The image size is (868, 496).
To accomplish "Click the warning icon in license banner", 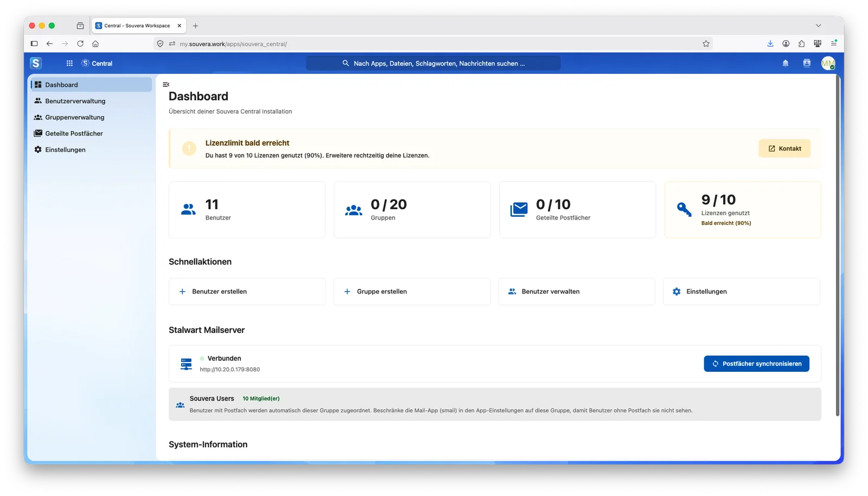I will [189, 149].
